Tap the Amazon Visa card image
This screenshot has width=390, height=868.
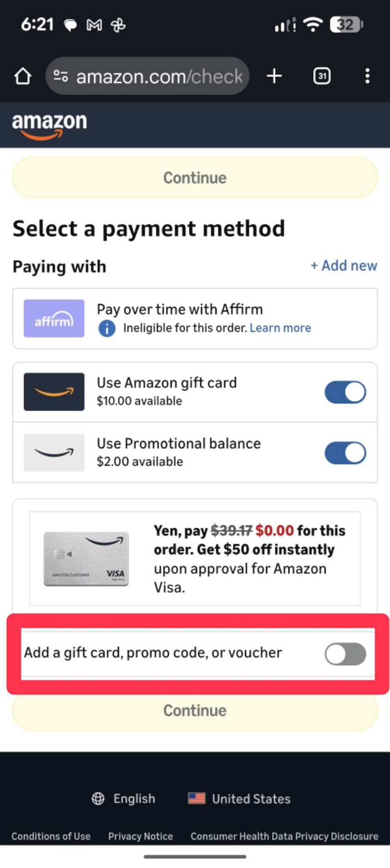[86, 559]
